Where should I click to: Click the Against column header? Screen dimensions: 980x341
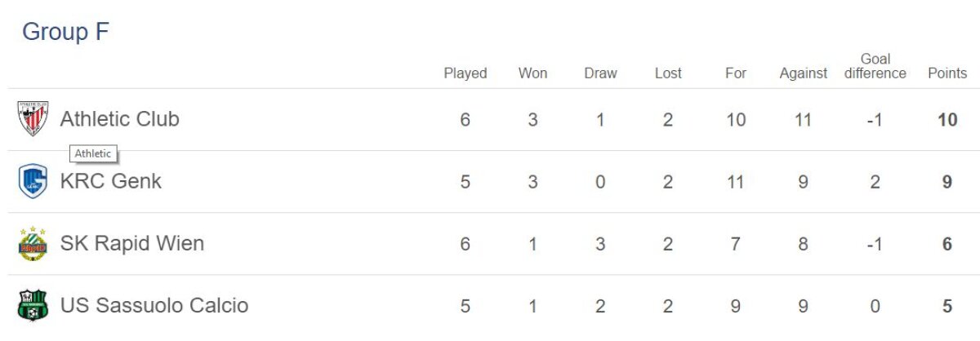pyautogui.click(x=804, y=73)
